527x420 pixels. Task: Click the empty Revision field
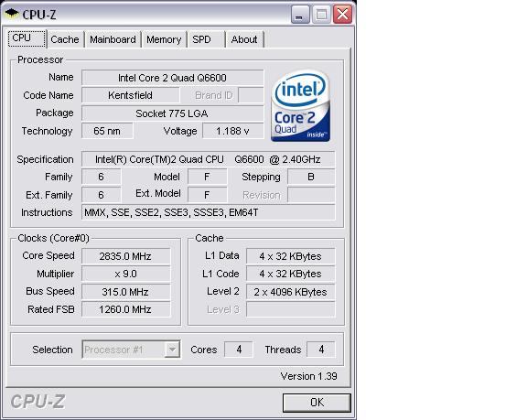[x=311, y=195]
